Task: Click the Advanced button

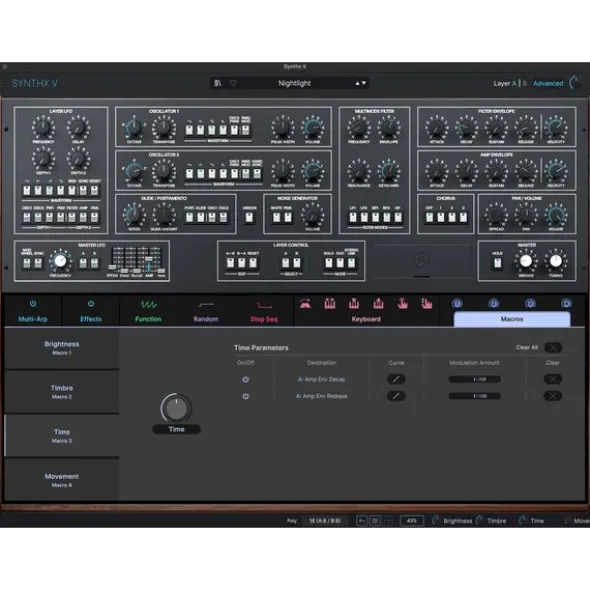Action: (x=548, y=83)
